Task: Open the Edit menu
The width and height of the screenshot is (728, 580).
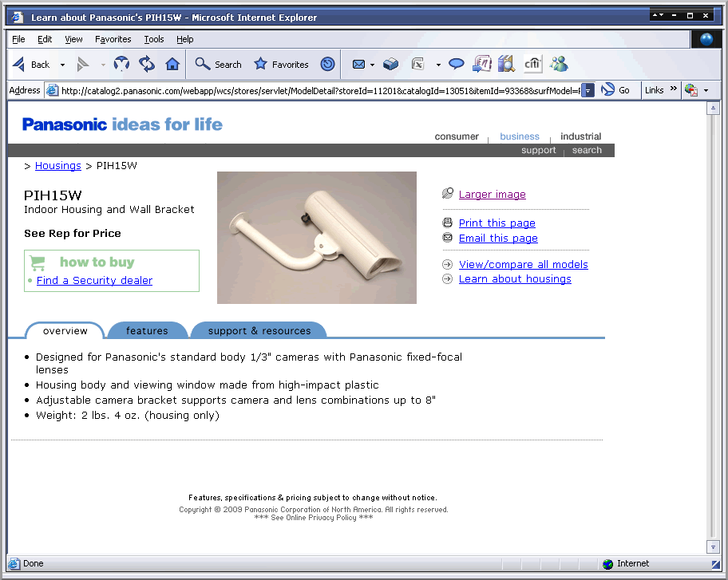Action: point(45,39)
